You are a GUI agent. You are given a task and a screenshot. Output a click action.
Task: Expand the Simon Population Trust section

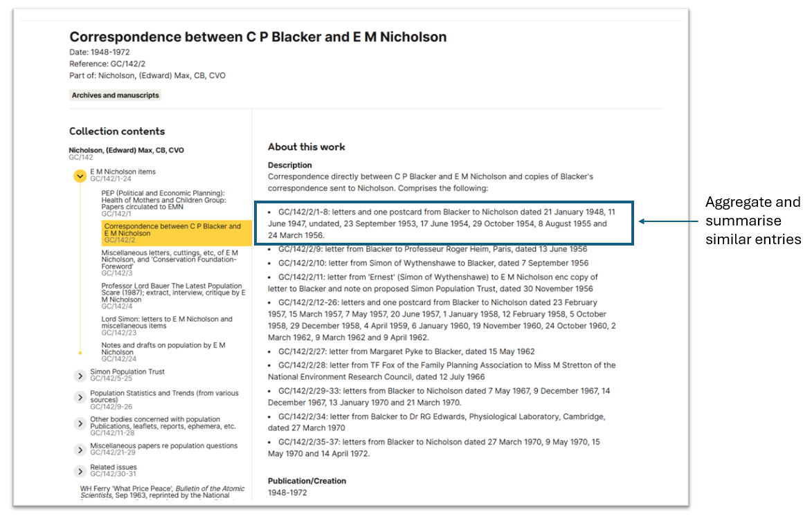point(80,376)
